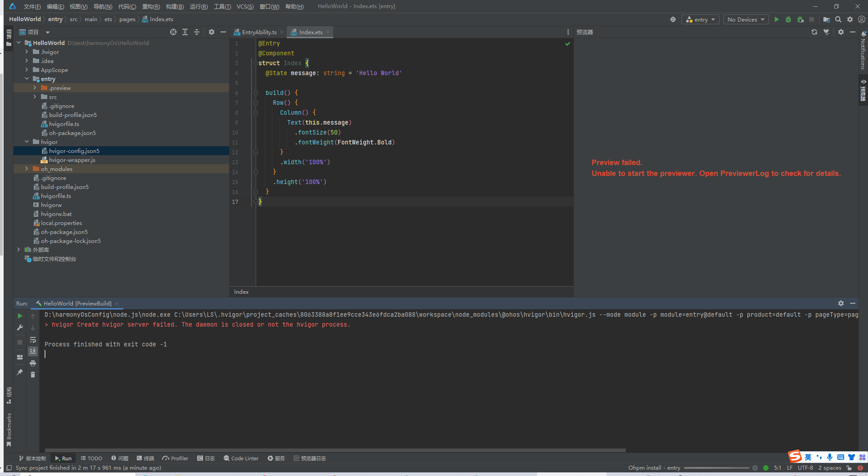This screenshot has width=868, height=476.
Task: Open the 终端 terminal tool window
Action: click(x=145, y=458)
